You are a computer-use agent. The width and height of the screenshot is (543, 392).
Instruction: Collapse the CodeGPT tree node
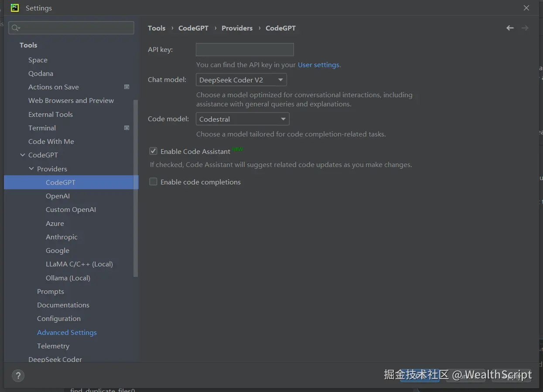pyautogui.click(x=23, y=155)
